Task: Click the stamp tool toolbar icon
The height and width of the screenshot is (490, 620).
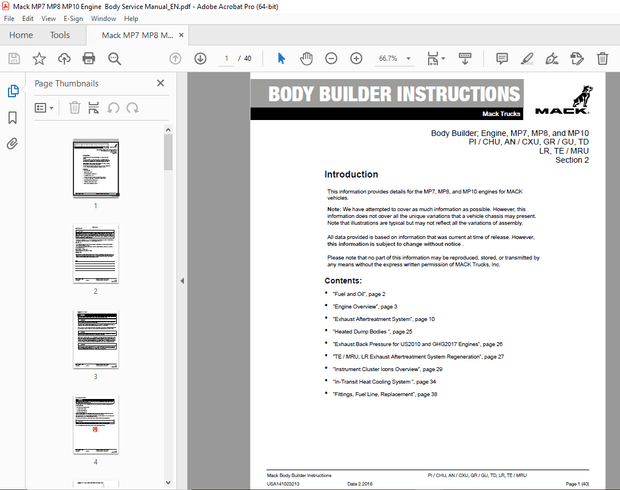Action: (x=577, y=59)
